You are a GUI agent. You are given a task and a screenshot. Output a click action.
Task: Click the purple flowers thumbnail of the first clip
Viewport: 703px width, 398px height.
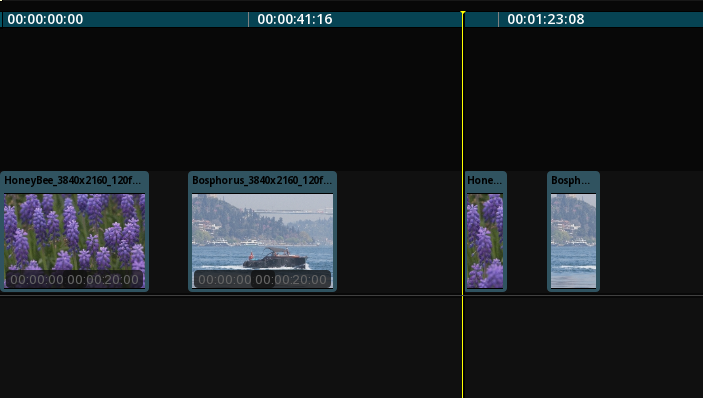point(74,241)
